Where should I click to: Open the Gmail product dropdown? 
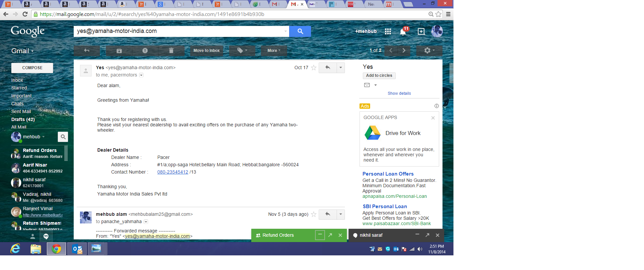pyautogui.click(x=23, y=51)
